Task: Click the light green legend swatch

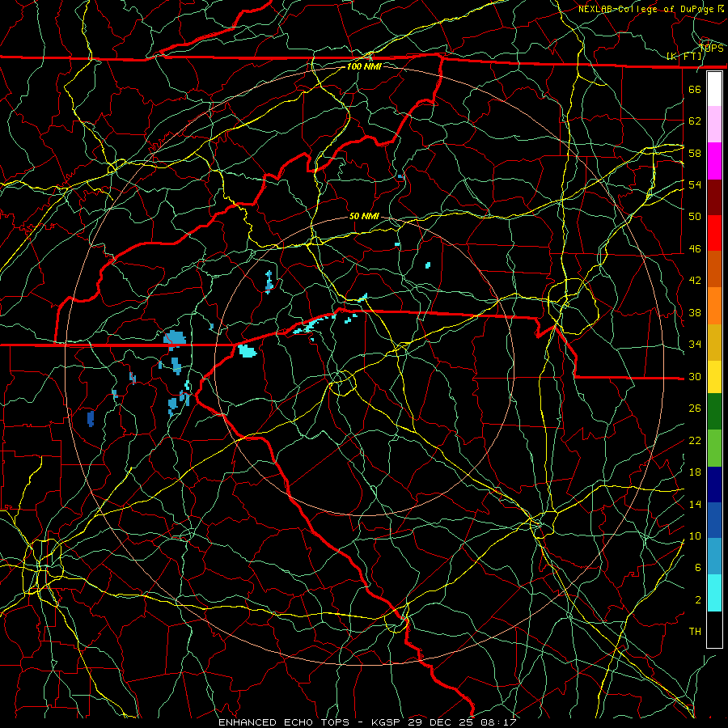Action: pyautogui.click(x=714, y=448)
